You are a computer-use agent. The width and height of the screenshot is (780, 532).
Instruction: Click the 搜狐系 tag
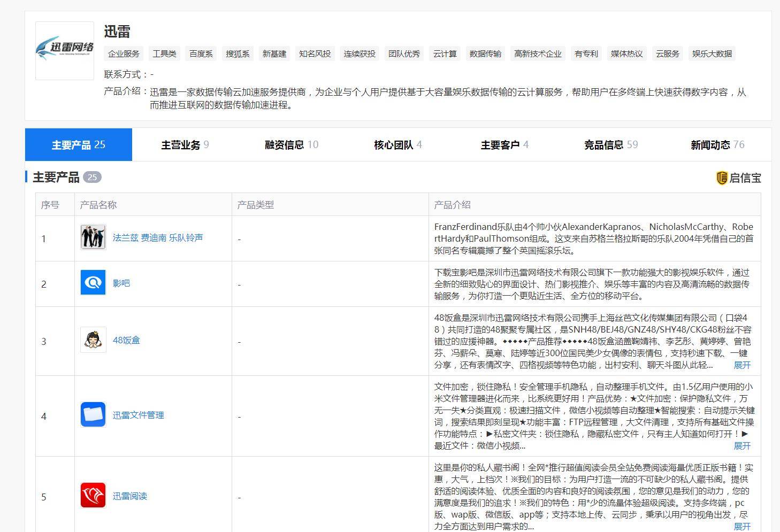point(238,53)
